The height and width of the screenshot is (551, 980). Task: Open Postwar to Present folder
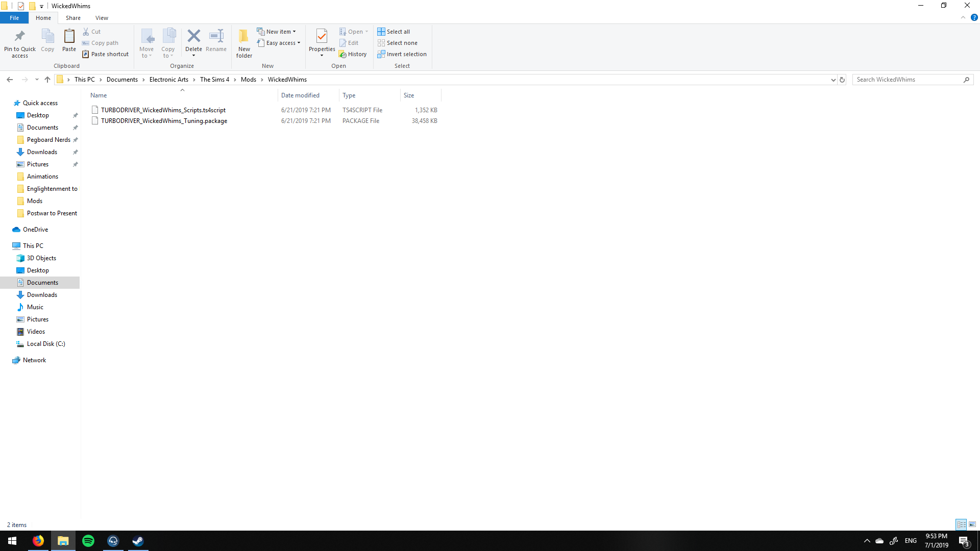(52, 213)
